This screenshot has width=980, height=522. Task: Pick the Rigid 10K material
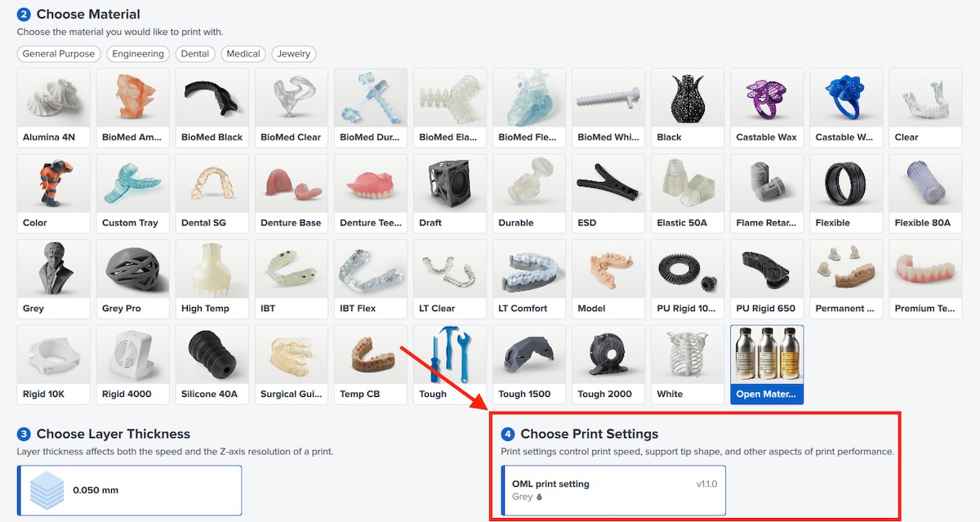53,364
